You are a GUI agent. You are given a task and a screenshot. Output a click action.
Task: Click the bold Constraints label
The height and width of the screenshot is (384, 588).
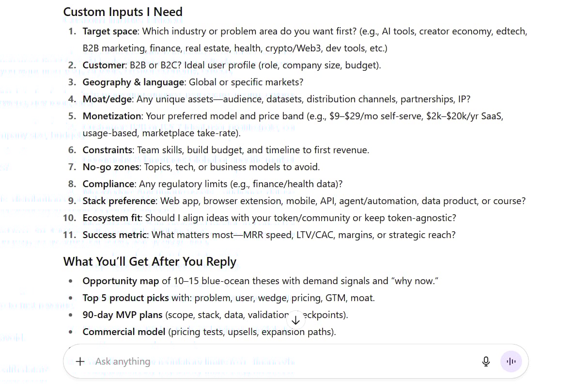(x=108, y=150)
